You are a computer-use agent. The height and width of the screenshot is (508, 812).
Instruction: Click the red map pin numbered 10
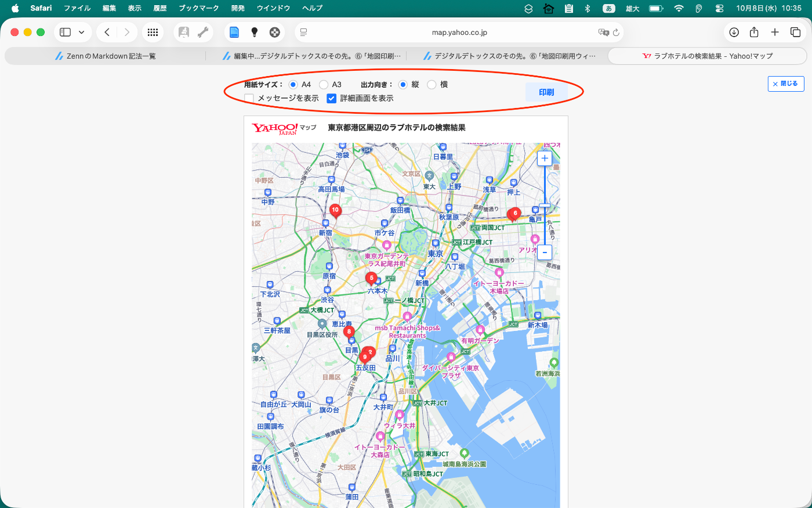335,211
